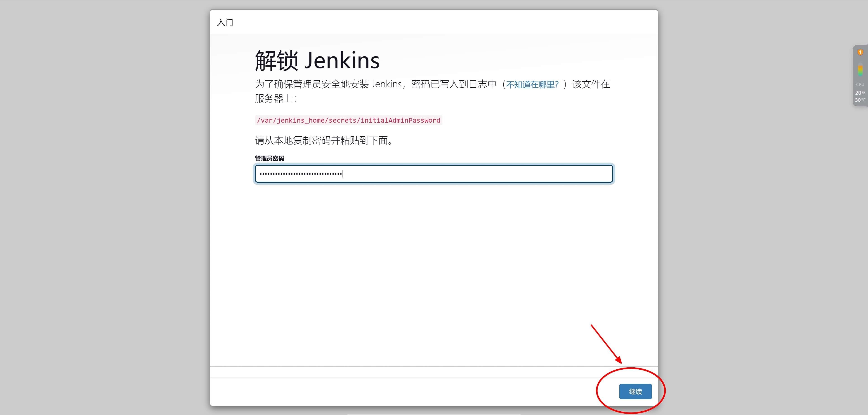
Task: Click the CPU usage gradient bar
Action: coord(860,69)
